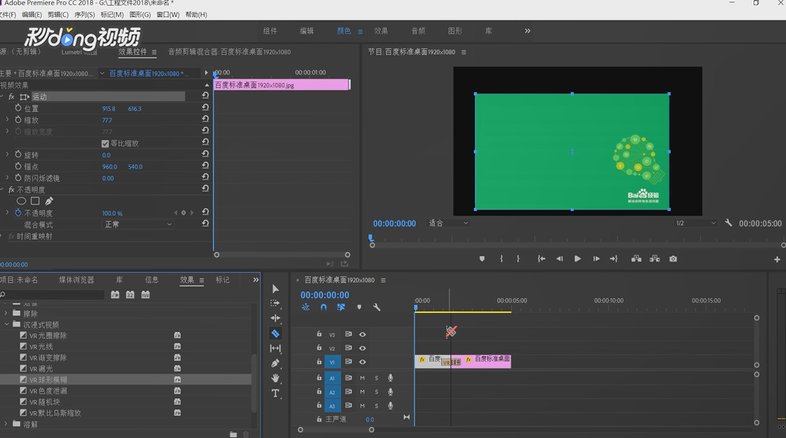Click the effects panel search field

[53, 295]
